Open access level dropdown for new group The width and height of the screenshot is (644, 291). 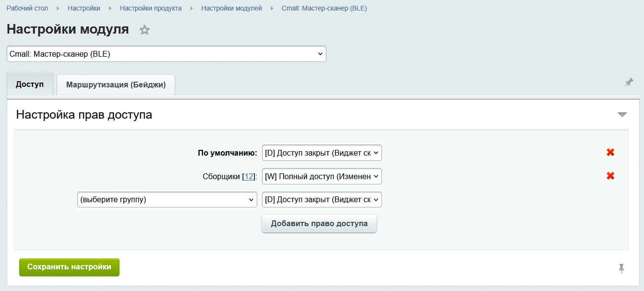coord(322,200)
